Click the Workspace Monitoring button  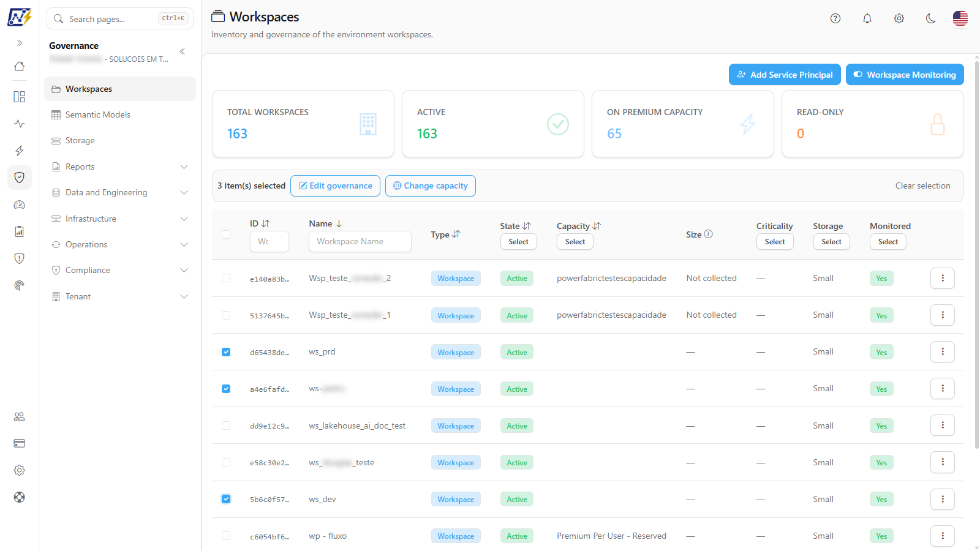point(905,75)
